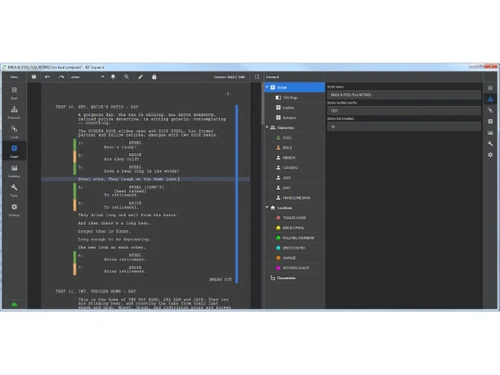This screenshot has width=500, height=375.
Task: Open the Research module in left sidebar
Action: coord(14,112)
